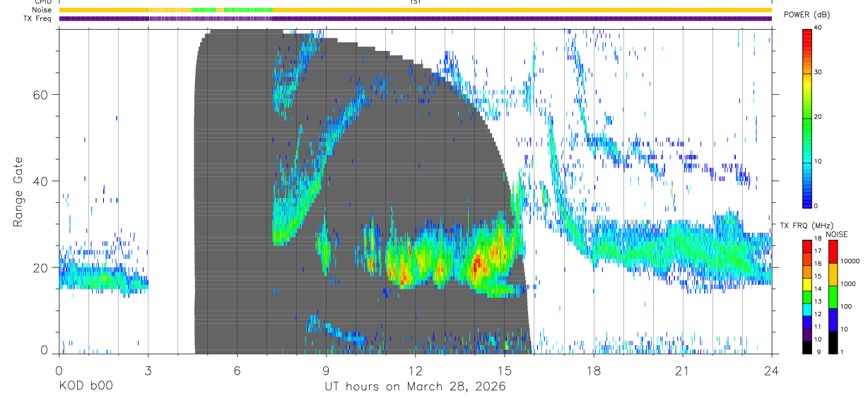Click the 0 hour tick on the UT axis
The image size is (868, 401).
coord(59,371)
